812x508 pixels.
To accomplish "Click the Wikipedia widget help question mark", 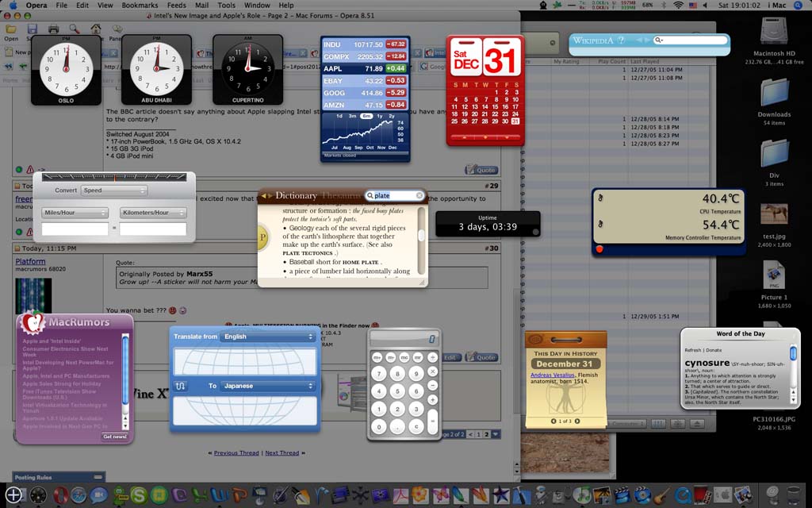I will (x=621, y=40).
